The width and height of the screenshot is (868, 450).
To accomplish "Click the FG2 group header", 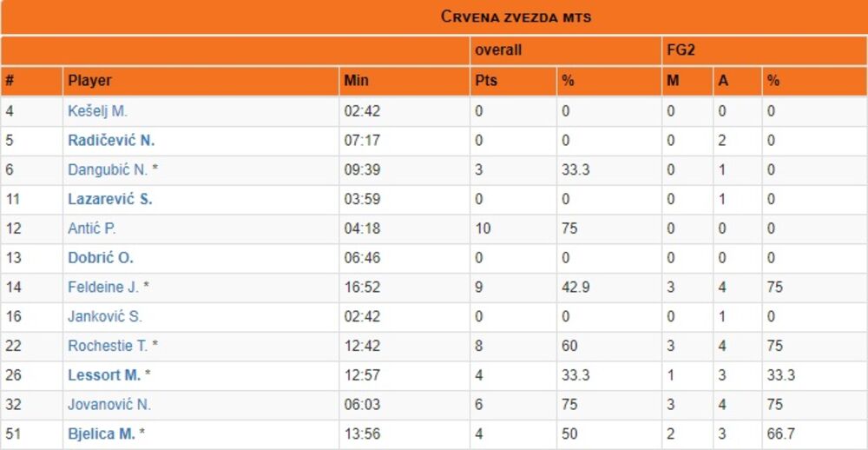I will [681, 50].
